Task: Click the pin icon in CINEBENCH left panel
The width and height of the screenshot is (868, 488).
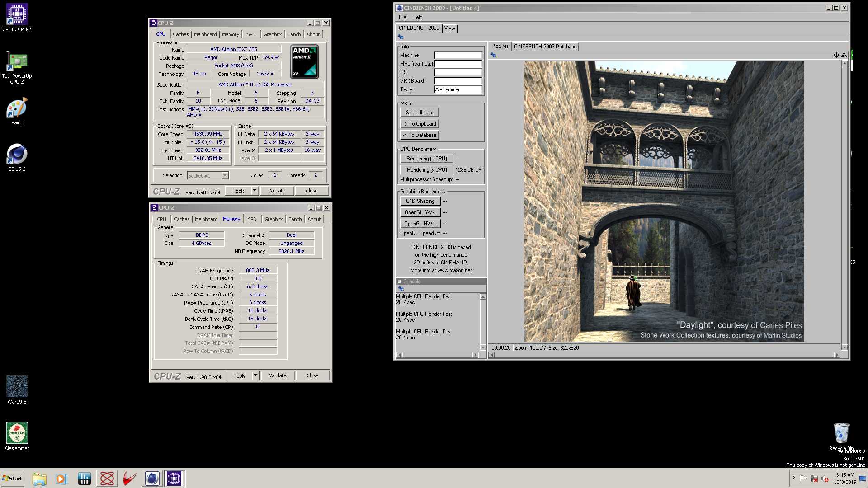Action: [x=401, y=37]
